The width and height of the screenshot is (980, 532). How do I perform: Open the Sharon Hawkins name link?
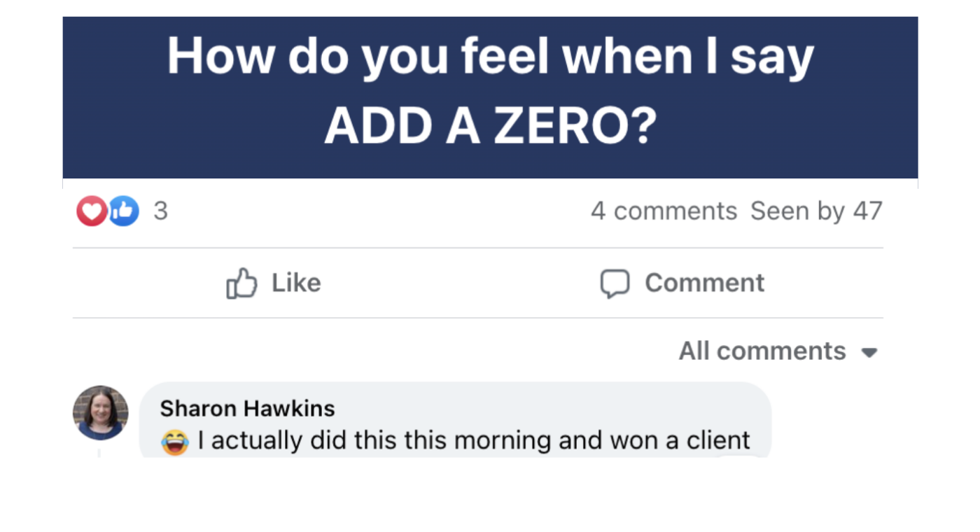(247, 408)
